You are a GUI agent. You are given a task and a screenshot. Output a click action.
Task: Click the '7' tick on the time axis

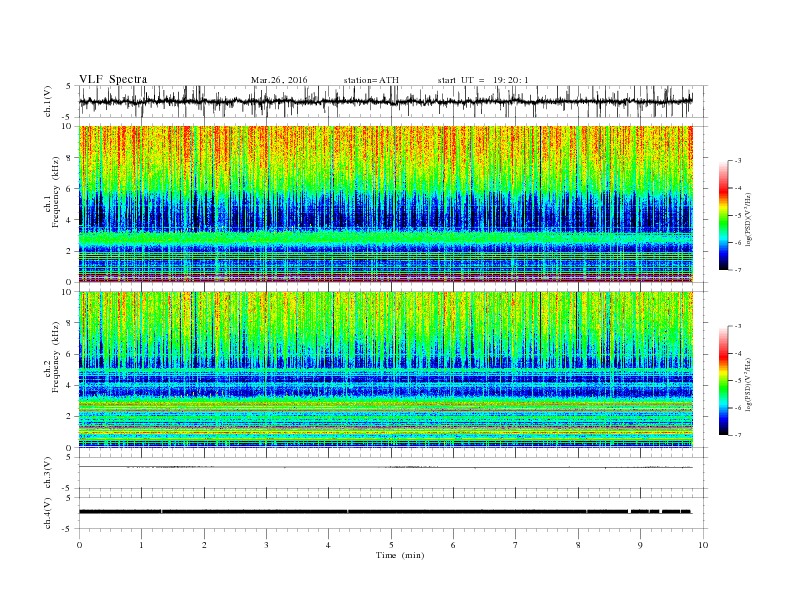coord(516,545)
